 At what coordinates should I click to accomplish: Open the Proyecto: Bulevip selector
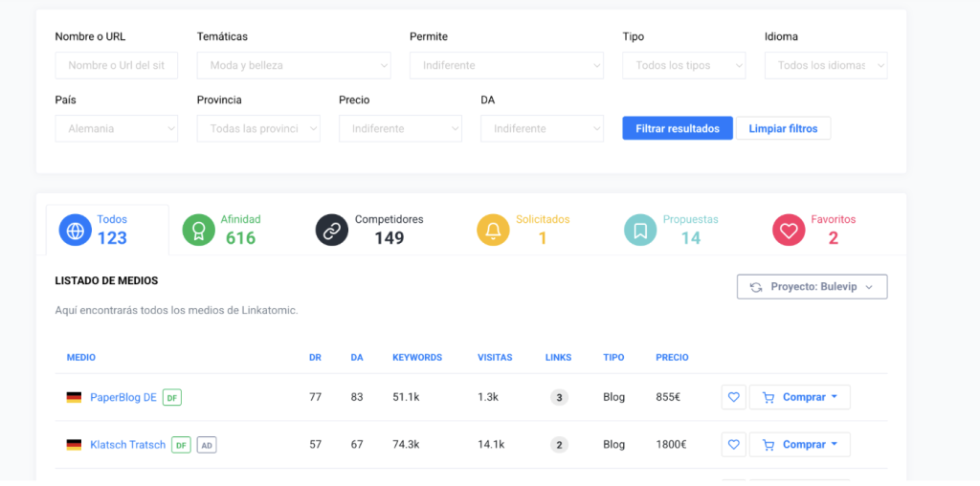(x=812, y=287)
